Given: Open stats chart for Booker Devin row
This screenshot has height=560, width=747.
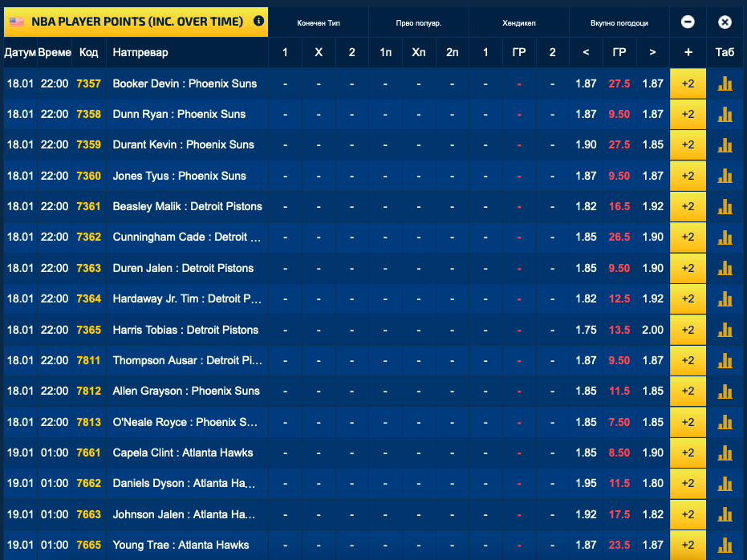Looking at the screenshot, I should pos(725,83).
